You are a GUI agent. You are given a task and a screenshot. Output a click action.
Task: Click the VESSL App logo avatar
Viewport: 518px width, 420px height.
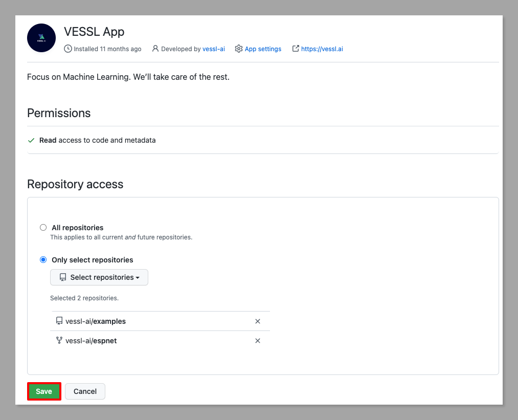click(x=41, y=38)
